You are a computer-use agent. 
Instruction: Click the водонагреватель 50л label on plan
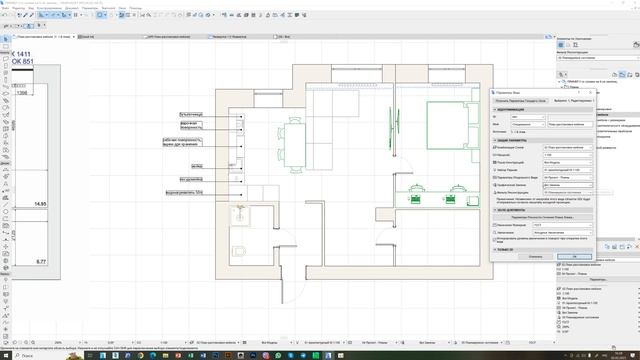[184, 193]
